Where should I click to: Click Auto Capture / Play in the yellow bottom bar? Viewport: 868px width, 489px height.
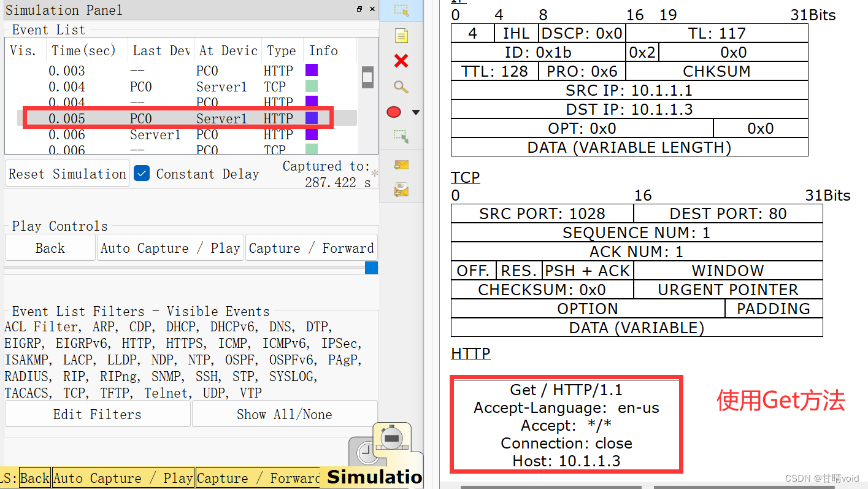pos(123,478)
